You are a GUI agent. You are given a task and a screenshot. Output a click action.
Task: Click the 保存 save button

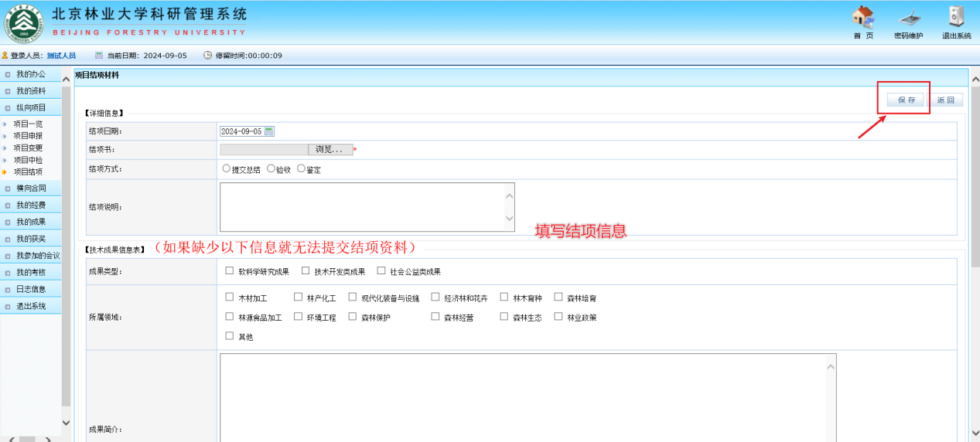(906, 100)
